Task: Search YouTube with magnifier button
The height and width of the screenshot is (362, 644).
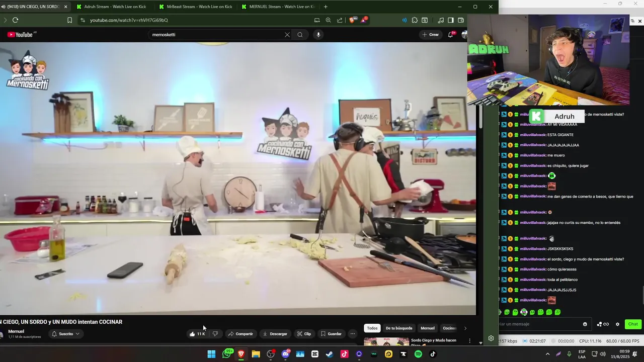Action: coord(300,35)
